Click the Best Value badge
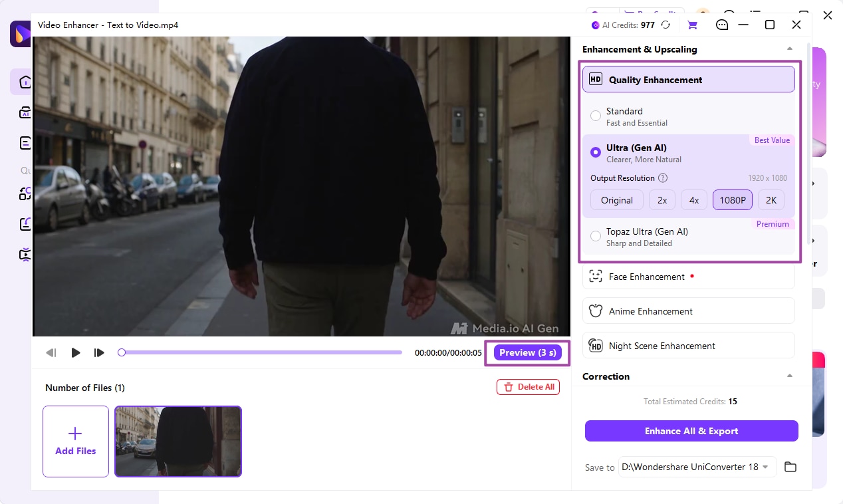 click(x=772, y=140)
